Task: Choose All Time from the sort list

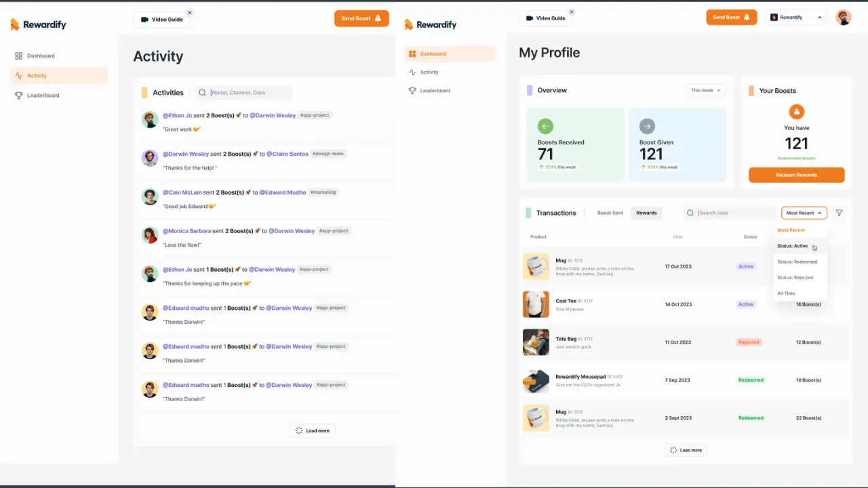Action: pos(786,293)
